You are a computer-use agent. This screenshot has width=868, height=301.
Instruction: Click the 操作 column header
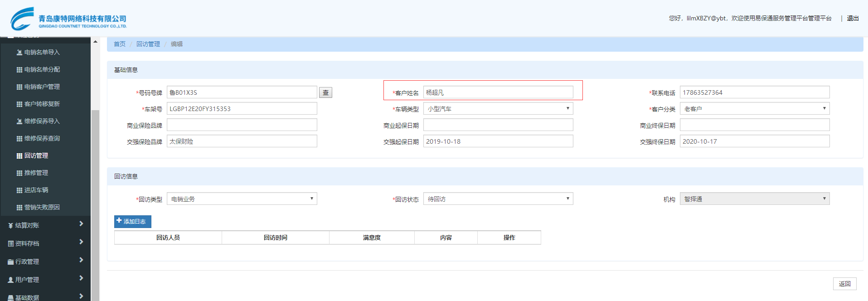(509, 238)
